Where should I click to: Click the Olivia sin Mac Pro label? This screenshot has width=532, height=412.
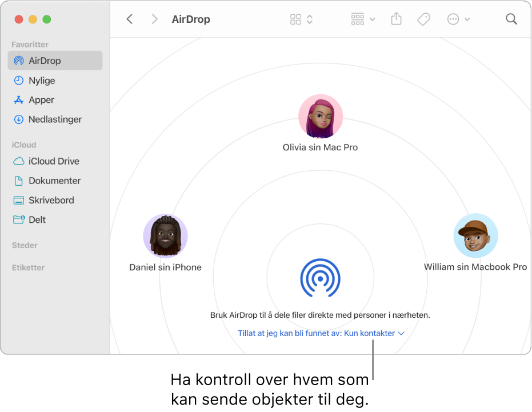(x=320, y=147)
